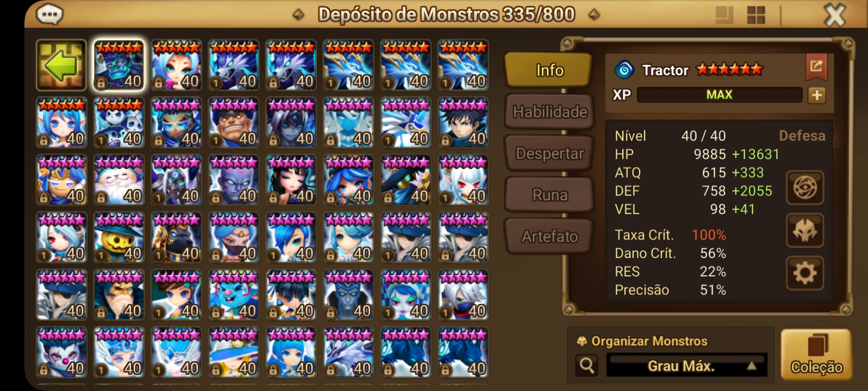
Task: Click the monster mask icon button
Action: pos(805,230)
